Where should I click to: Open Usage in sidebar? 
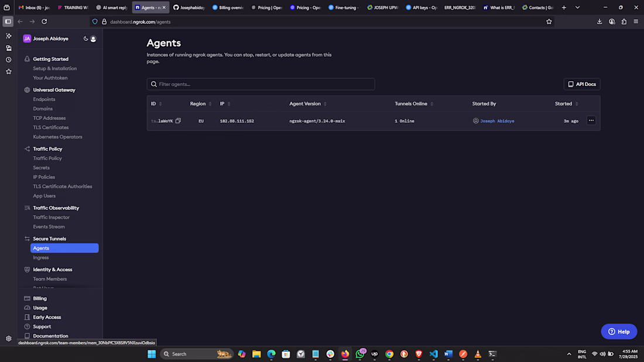tap(40, 308)
